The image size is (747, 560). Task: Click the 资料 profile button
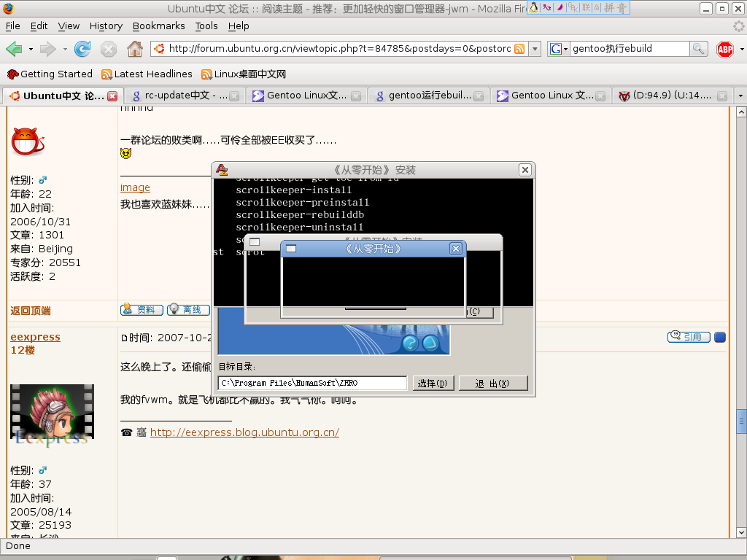[x=142, y=309]
